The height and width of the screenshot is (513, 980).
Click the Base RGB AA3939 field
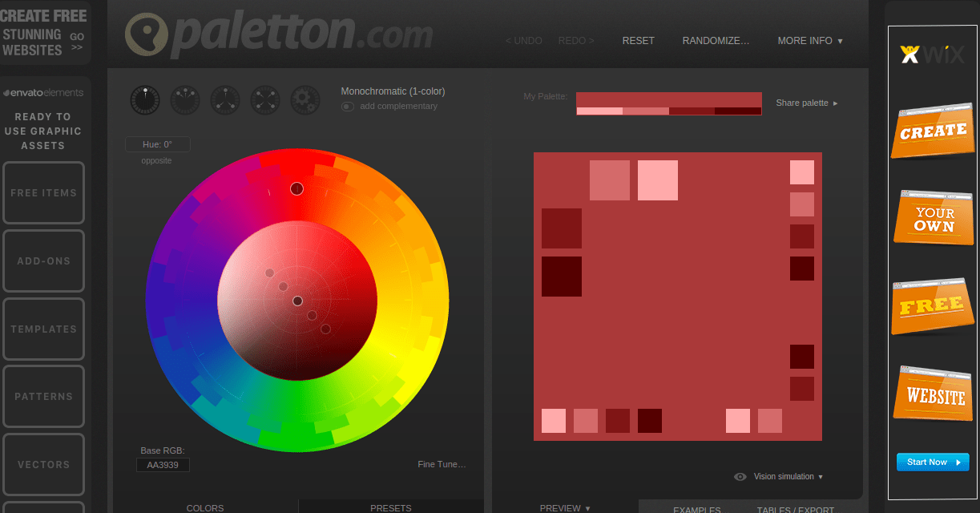pyautogui.click(x=163, y=465)
